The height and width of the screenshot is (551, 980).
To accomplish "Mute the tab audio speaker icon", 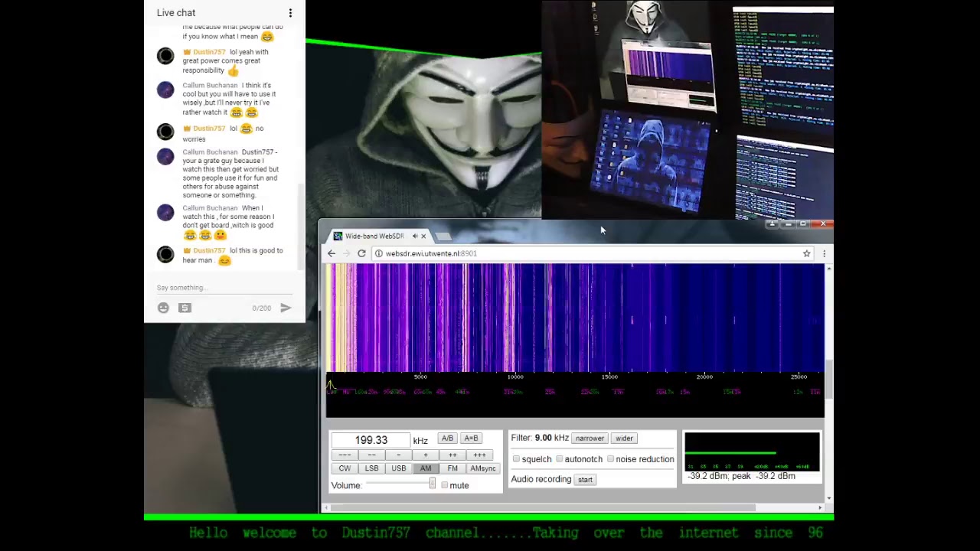I will coord(414,236).
